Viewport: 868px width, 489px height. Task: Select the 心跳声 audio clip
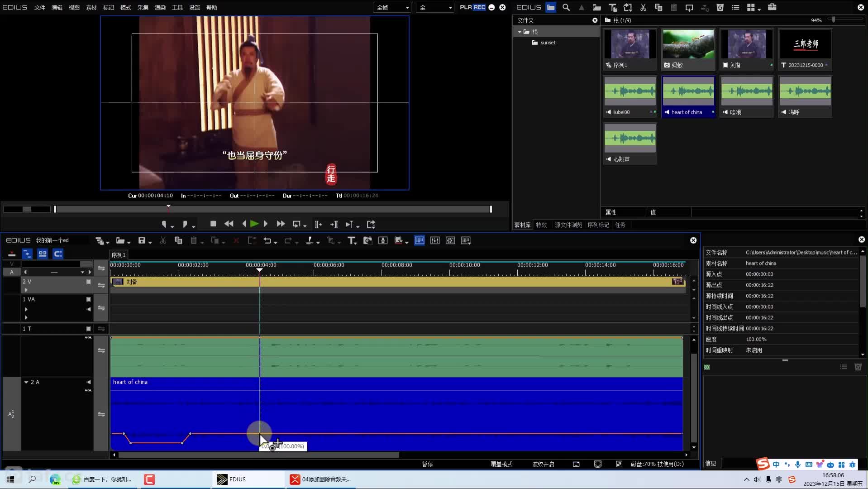tap(630, 144)
